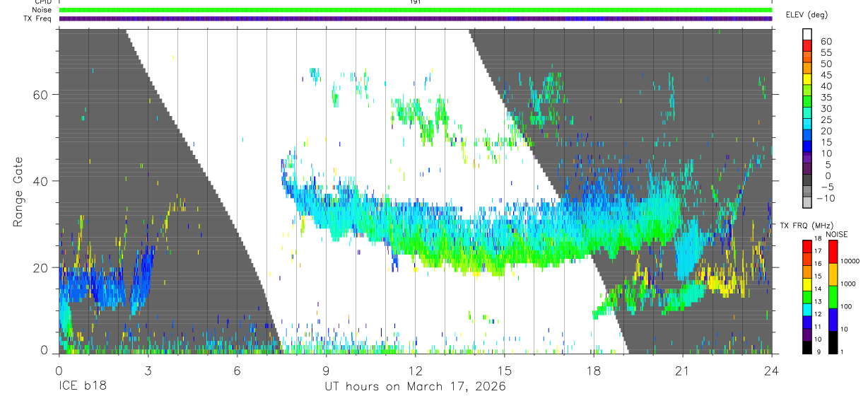Click the '1' label at NOISE scale bottom

(x=843, y=351)
